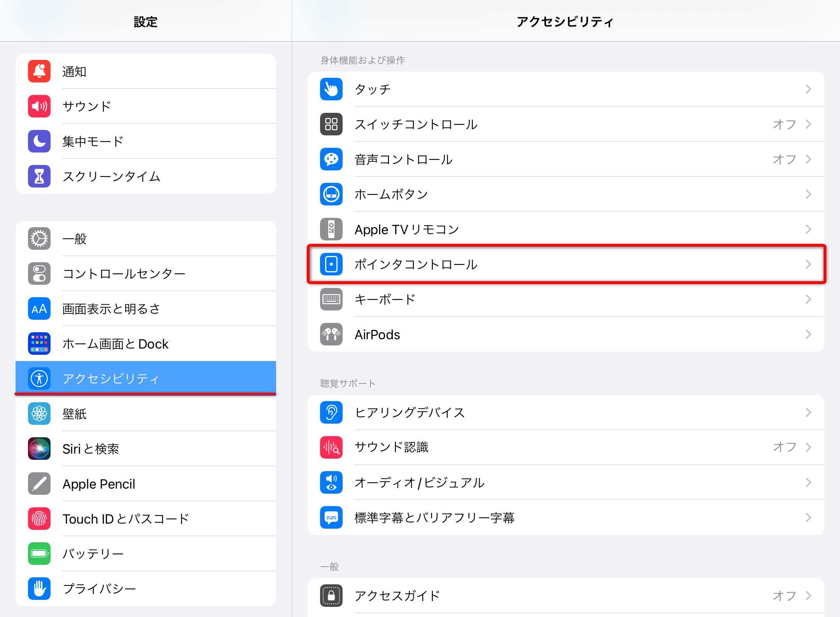Select the バッテリー settings icon
This screenshot has width=840, height=617.
pyautogui.click(x=39, y=553)
